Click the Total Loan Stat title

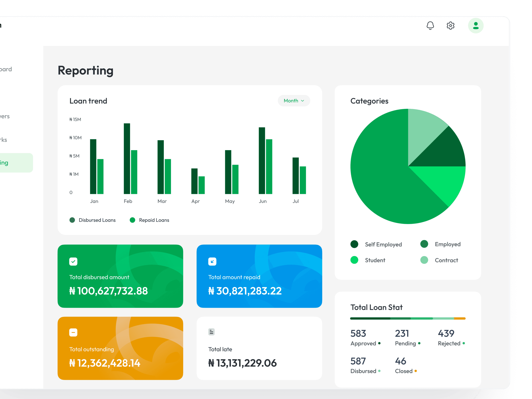pyautogui.click(x=376, y=307)
